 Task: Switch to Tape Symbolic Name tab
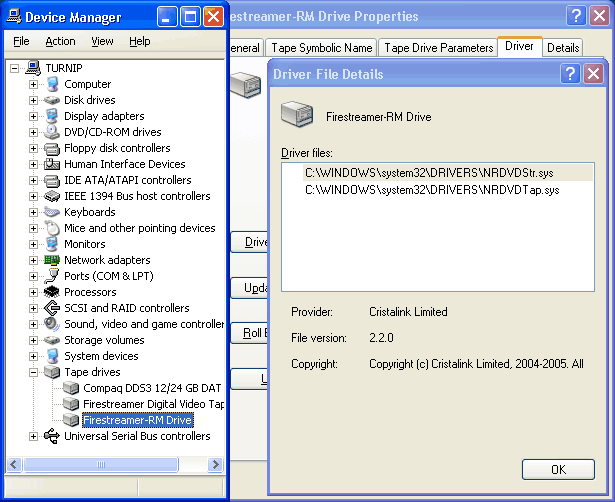click(x=321, y=48)
